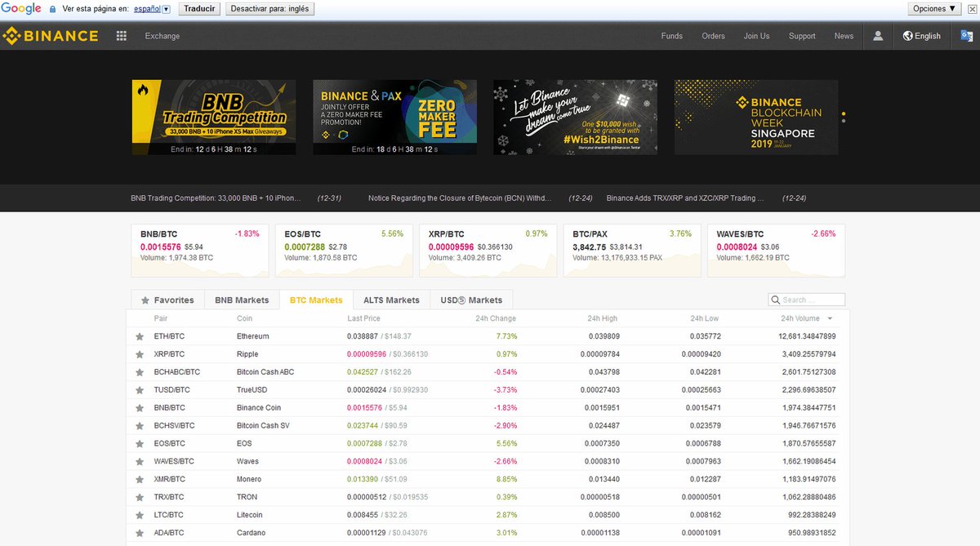Screen dimensions: 980x546
Task: Click Desactivar para: inglés button
Action: [269, 9]
